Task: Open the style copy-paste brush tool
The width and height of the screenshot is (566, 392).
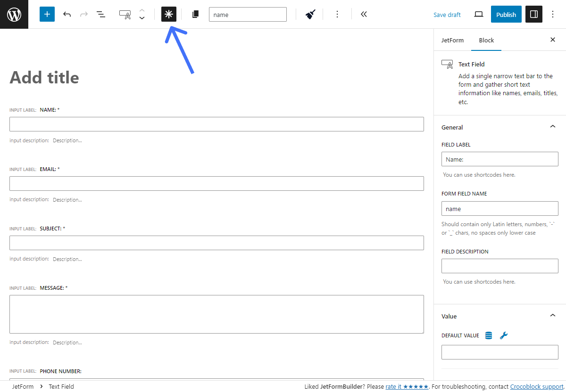Action: [x=309, y=14]
